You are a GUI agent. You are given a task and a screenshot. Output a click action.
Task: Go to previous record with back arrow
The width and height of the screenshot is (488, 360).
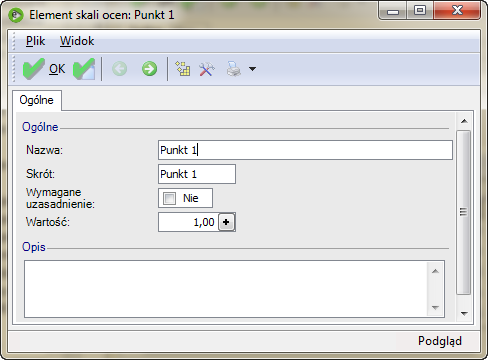pyautogui.click(x=119, y=69)
